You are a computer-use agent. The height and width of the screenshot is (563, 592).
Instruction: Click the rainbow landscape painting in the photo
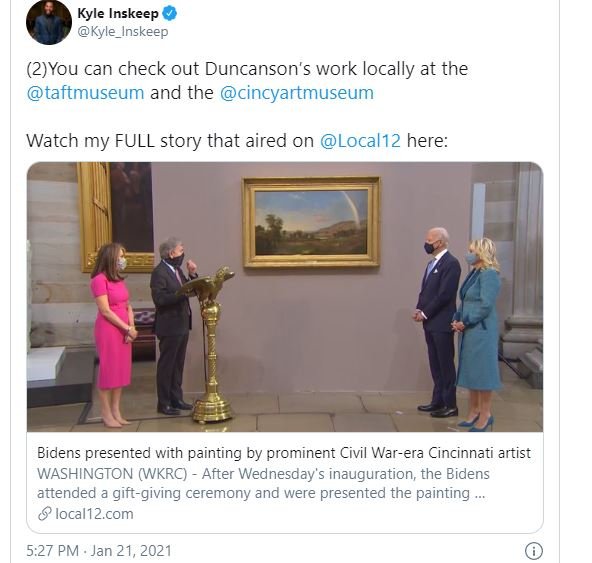(311, 222)
